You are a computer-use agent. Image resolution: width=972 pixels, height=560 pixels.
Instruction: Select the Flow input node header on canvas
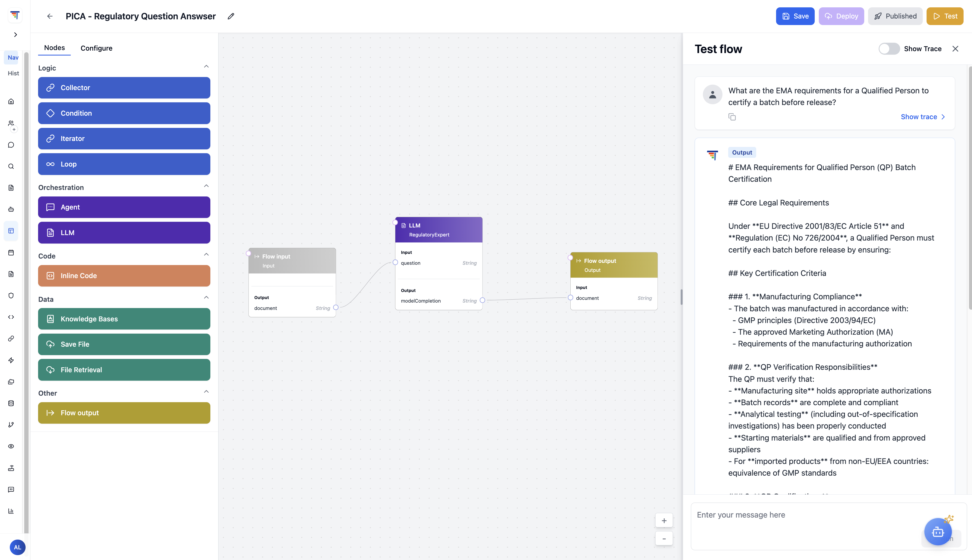tap(292, 261)
